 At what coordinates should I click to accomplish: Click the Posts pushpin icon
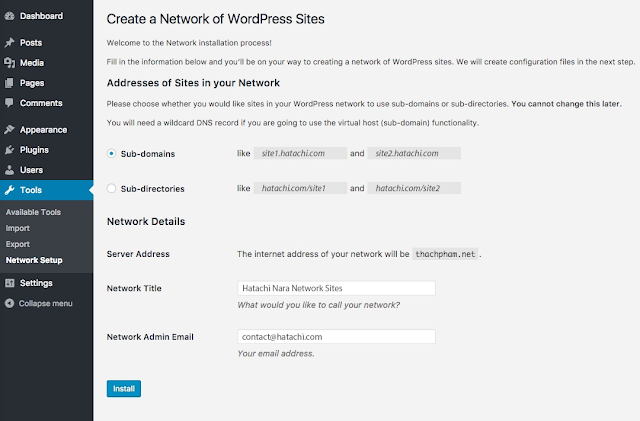9,42
